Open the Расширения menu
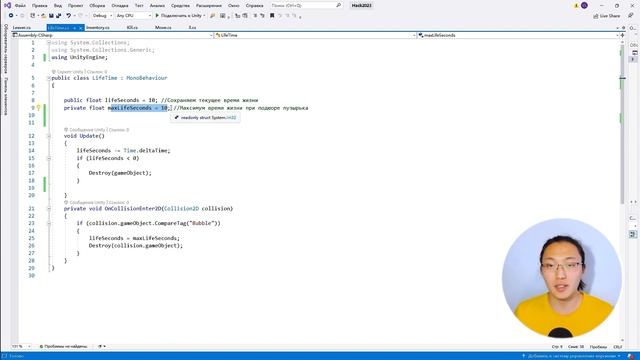The width and height of the screenshot is (640, 360). (x=209, y=5)
